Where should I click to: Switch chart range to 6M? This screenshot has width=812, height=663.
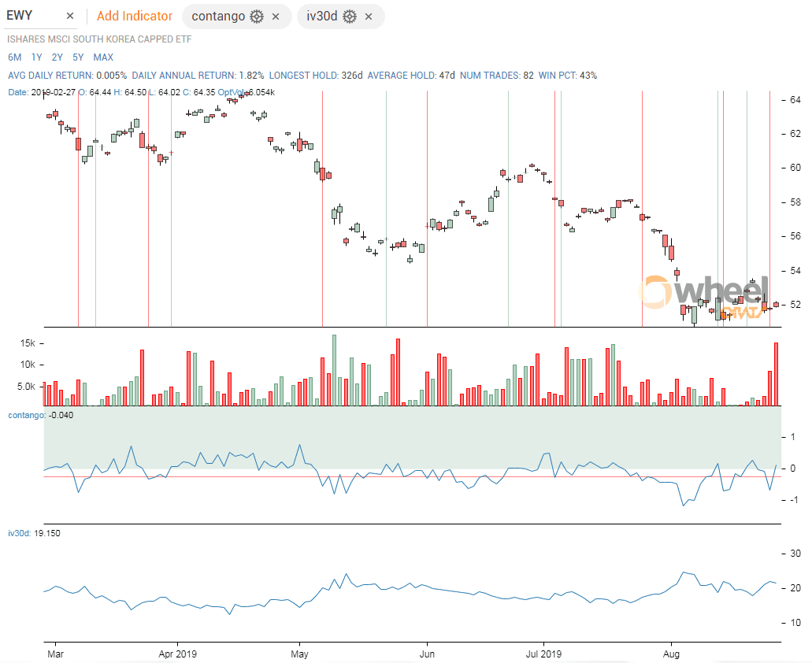[14, 57]
